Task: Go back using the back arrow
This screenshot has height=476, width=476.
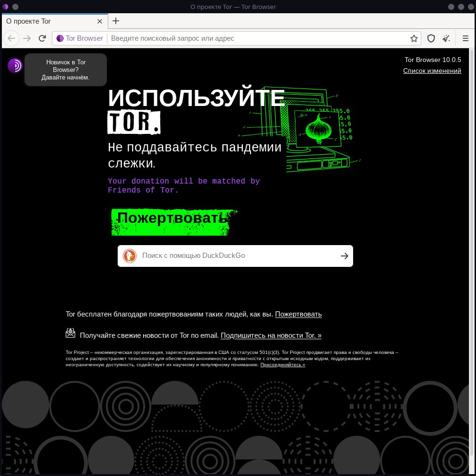Action: 11,38
